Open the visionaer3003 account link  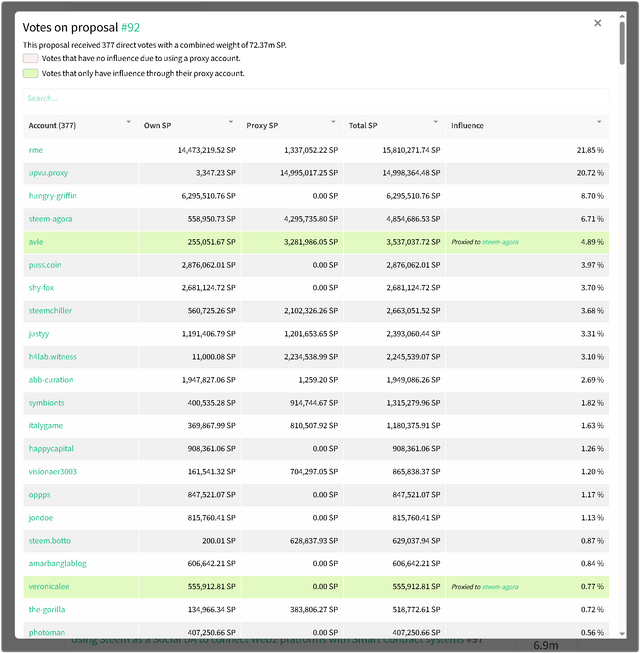coord(52,471)
